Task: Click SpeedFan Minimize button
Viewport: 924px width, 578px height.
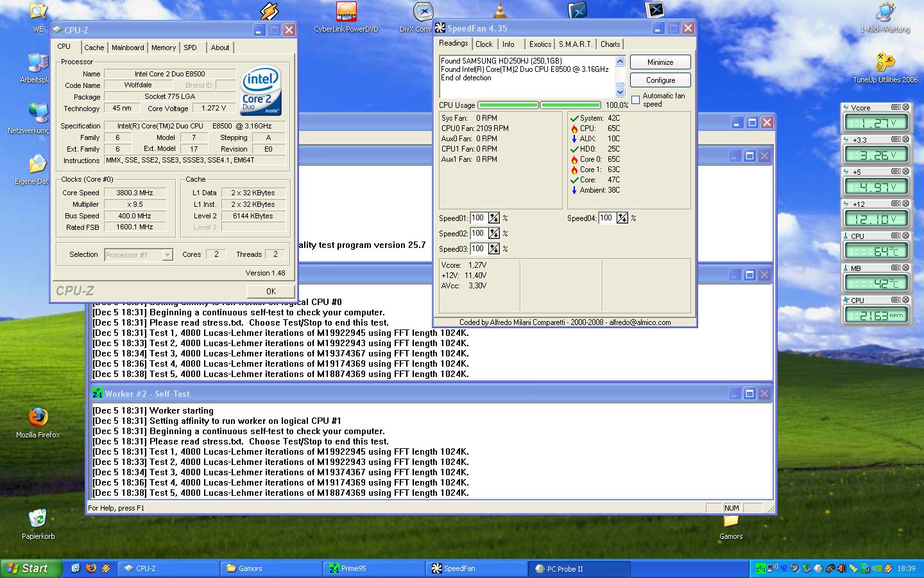Action: click(x=660, y=62)
